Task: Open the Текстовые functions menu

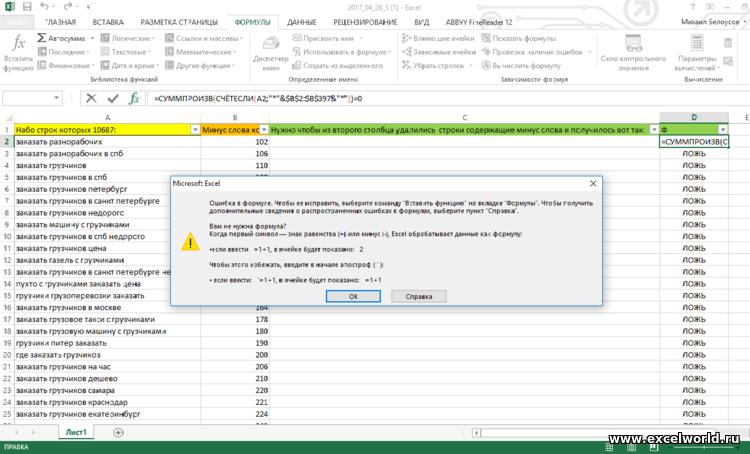Action: click(x=126, y=52)
